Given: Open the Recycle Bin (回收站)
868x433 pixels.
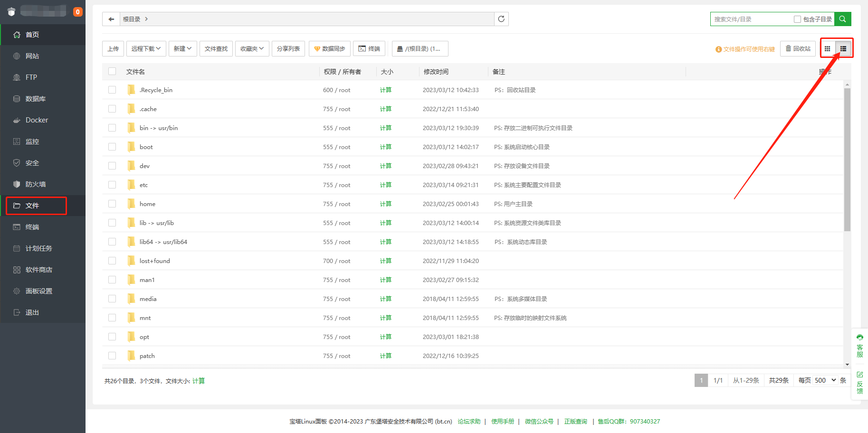Looking at the screenshot, I should (798, 48).
